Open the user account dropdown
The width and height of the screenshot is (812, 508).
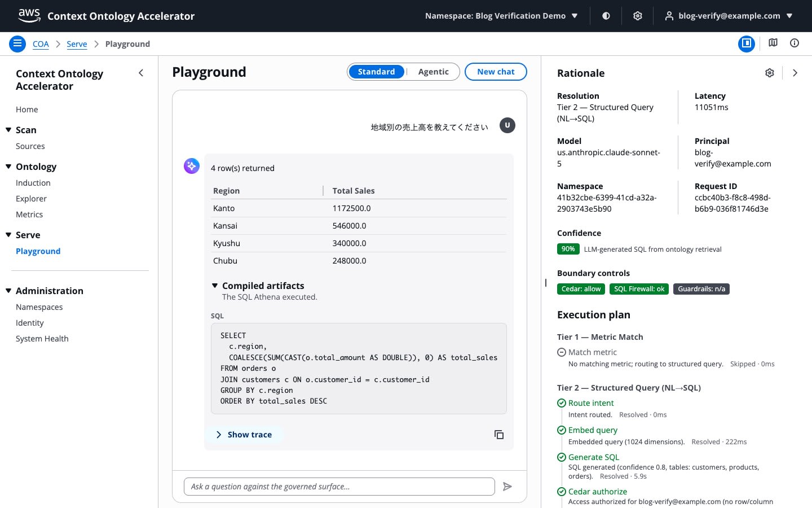(x=729, y=16)
